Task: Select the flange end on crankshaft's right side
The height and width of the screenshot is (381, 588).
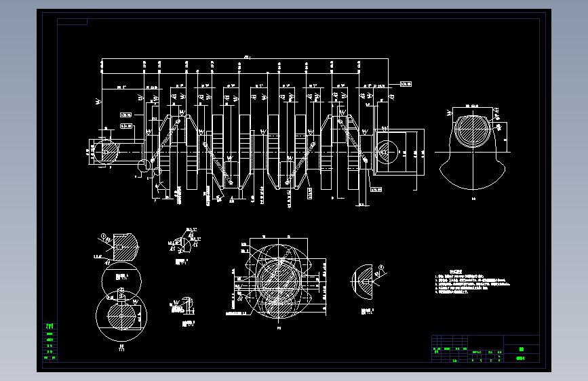Action: click(x=399, y=152)
